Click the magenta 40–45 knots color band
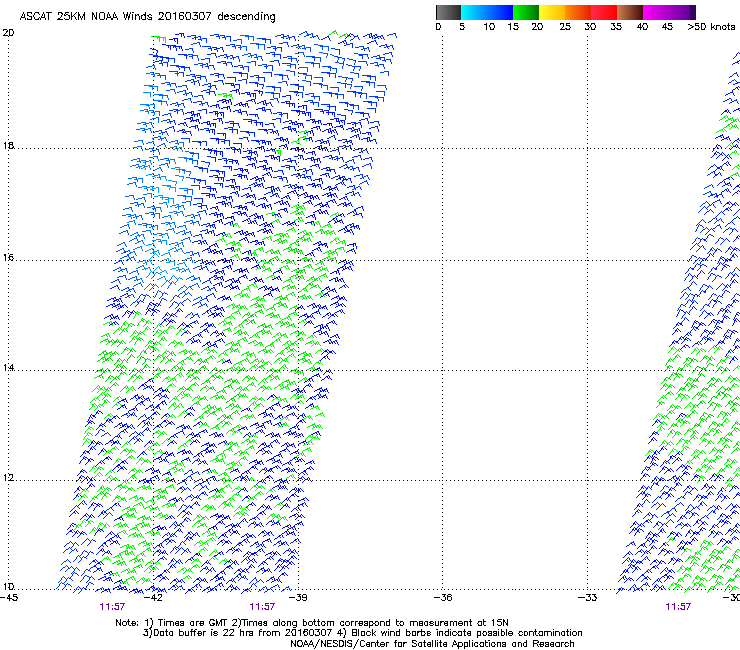Viewport: 740px width, 650px height. [656, 12]
